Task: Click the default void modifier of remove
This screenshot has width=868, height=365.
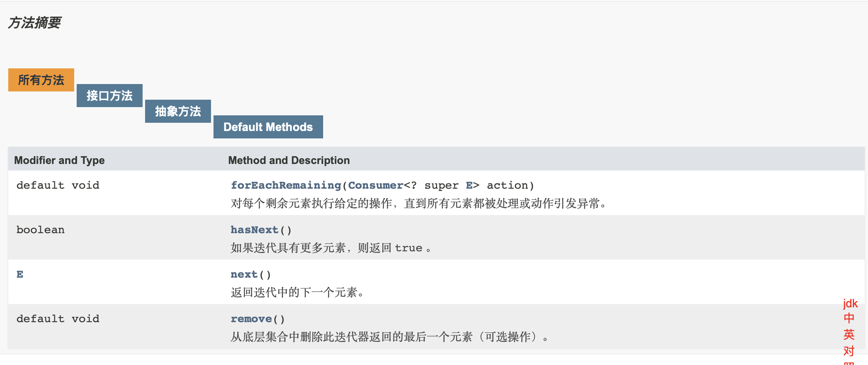Action: [x=58, y=318]
